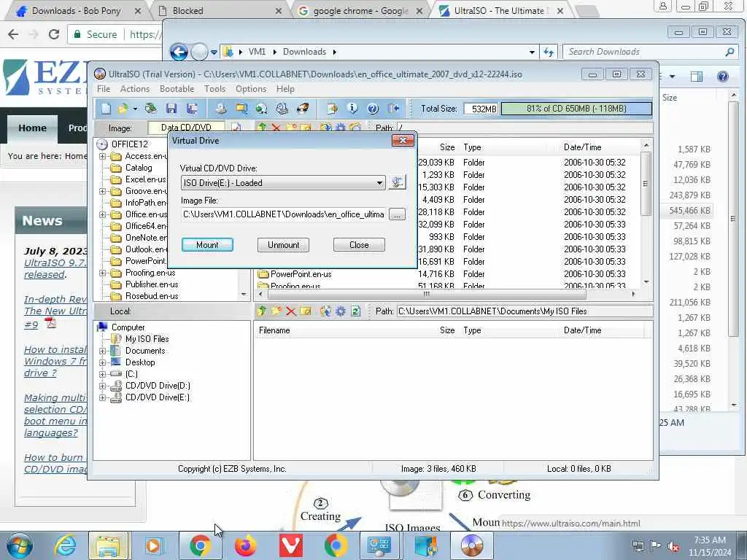Select My ISO Files in Local tree
This screenshot has height=560, width=747.
pyautogui.click(x=147, y=339)
